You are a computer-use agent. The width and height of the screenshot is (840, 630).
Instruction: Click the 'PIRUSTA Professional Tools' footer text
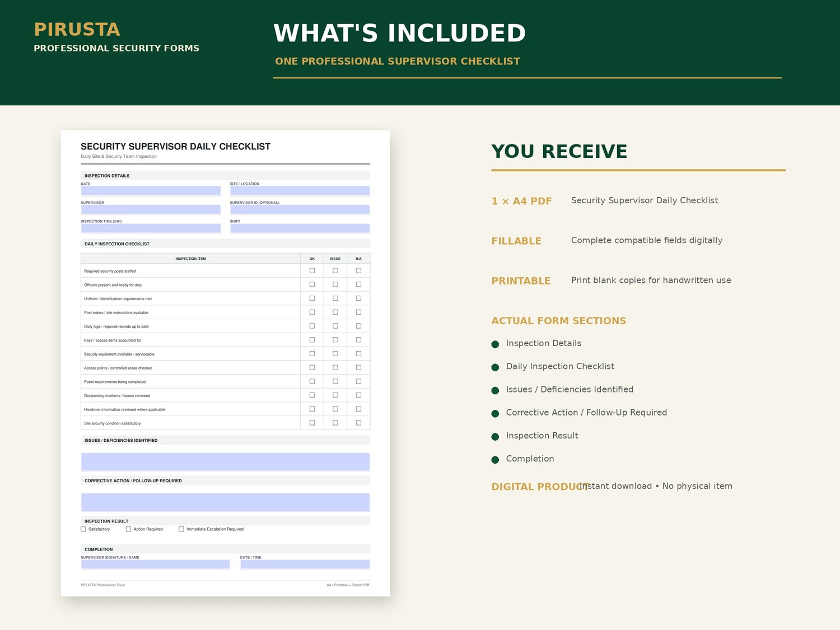tap(103, 585)
